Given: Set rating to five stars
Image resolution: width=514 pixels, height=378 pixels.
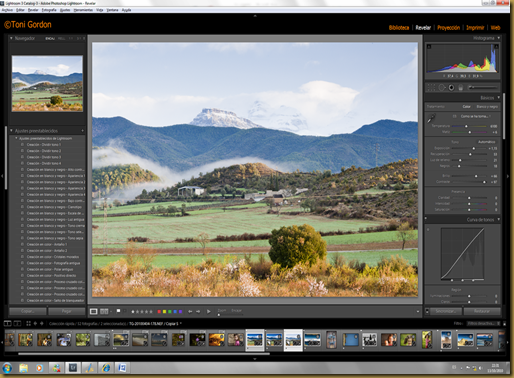Looking at the screenshot, I should pos(151,312).
